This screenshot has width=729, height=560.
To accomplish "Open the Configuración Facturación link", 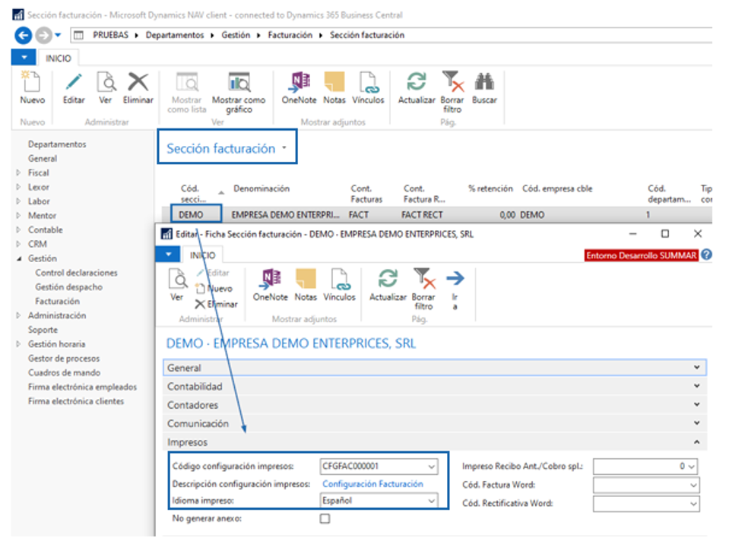I will click(x=372, y=484).
